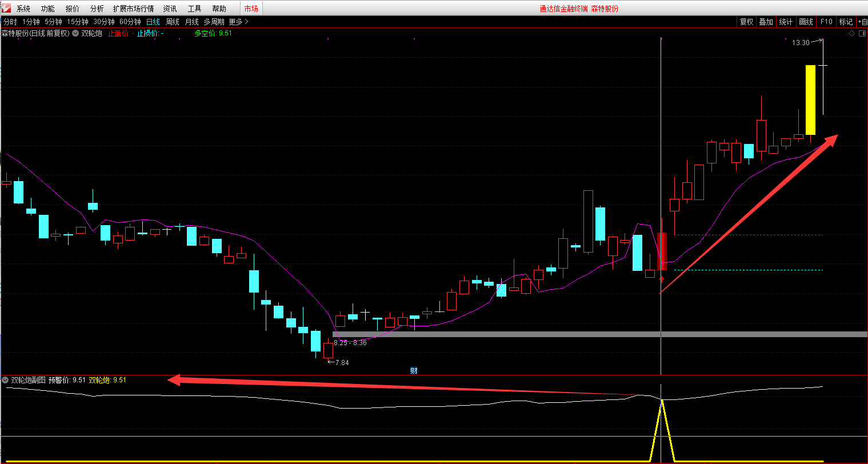Open the 功能 menu
The image size is (868, 464).
48,9
